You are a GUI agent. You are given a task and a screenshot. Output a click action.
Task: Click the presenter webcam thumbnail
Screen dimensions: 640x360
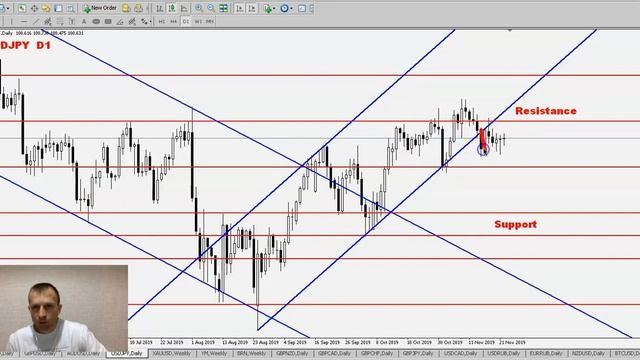tap(64, 309)
